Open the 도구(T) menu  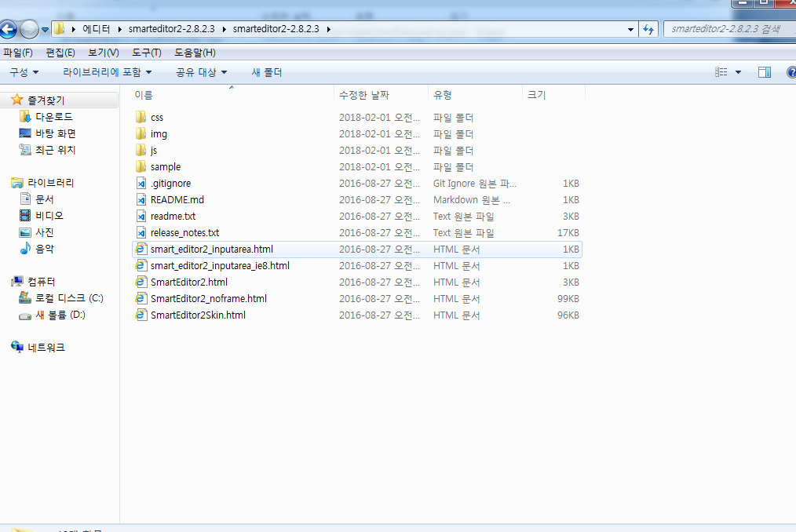click(x=147, y=53)
